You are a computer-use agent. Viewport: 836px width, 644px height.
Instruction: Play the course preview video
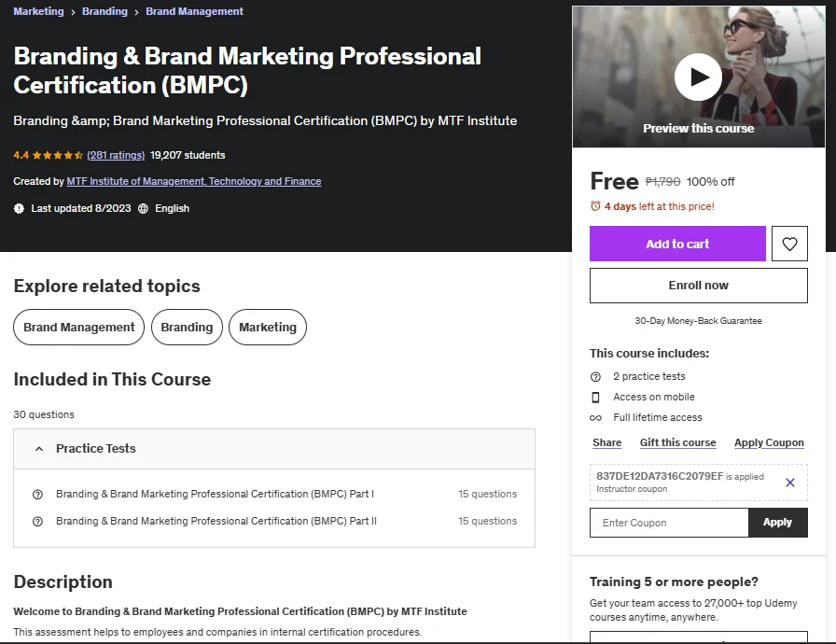(x=698, y=77)
